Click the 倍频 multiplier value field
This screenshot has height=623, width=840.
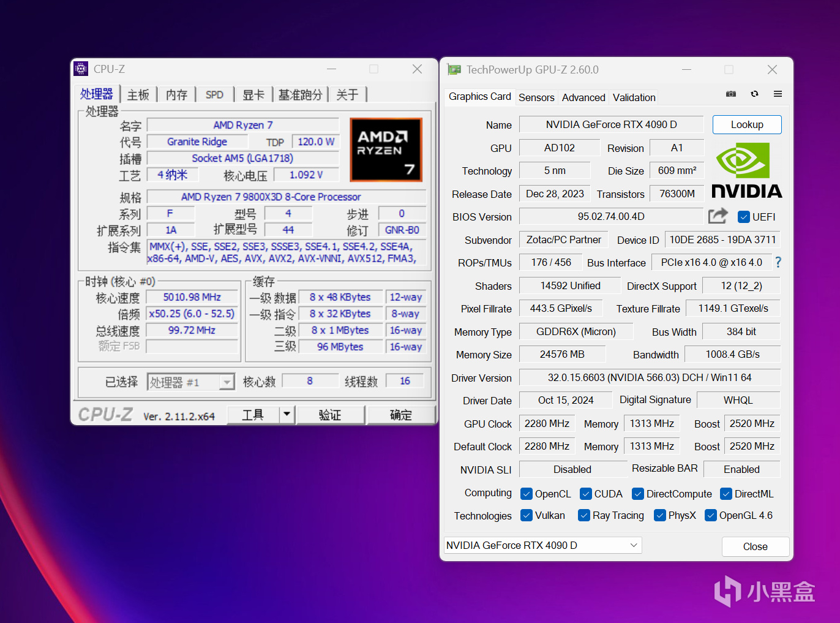(192, 314)
